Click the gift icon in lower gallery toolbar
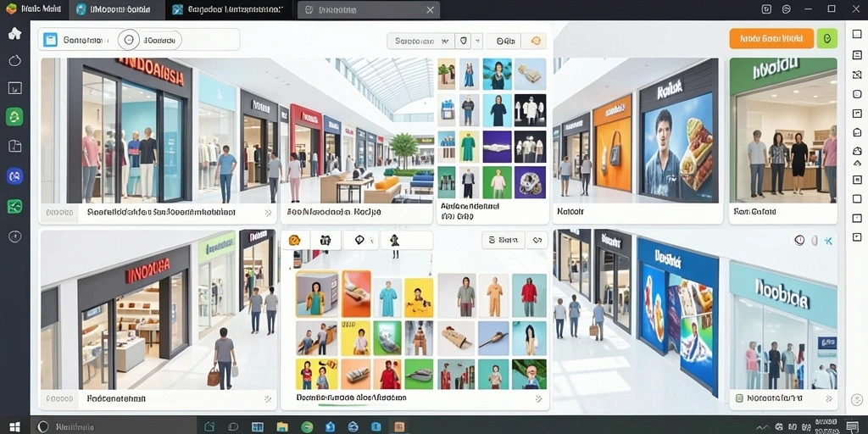868x434 pixels. pyautogui.click(x=325, y=240)
